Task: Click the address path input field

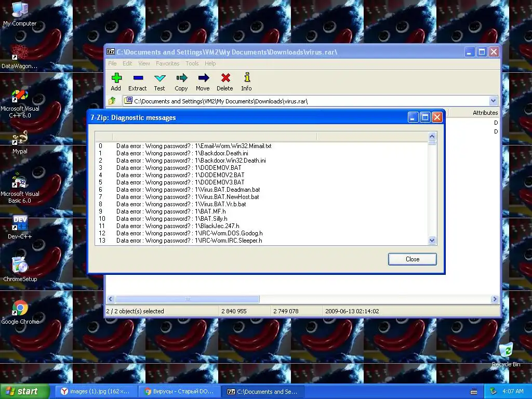Action: (307, 101)
